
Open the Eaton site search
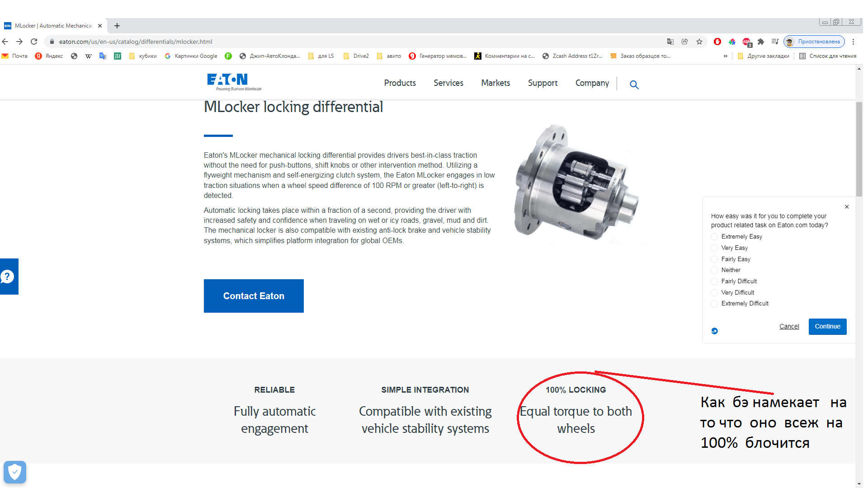[634, 84]
